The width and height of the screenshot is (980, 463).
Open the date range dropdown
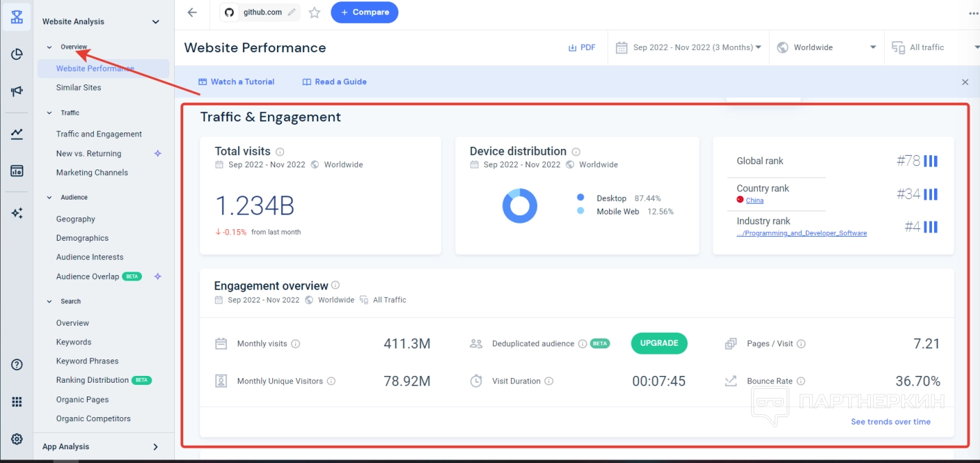pos(689,47)
